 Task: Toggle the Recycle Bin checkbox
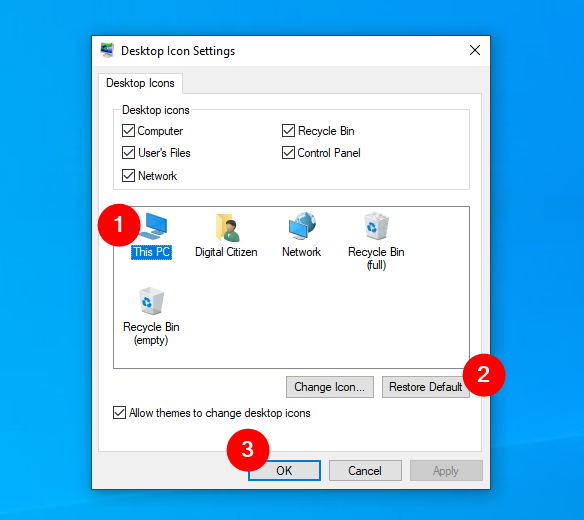(x=288, y=131)
